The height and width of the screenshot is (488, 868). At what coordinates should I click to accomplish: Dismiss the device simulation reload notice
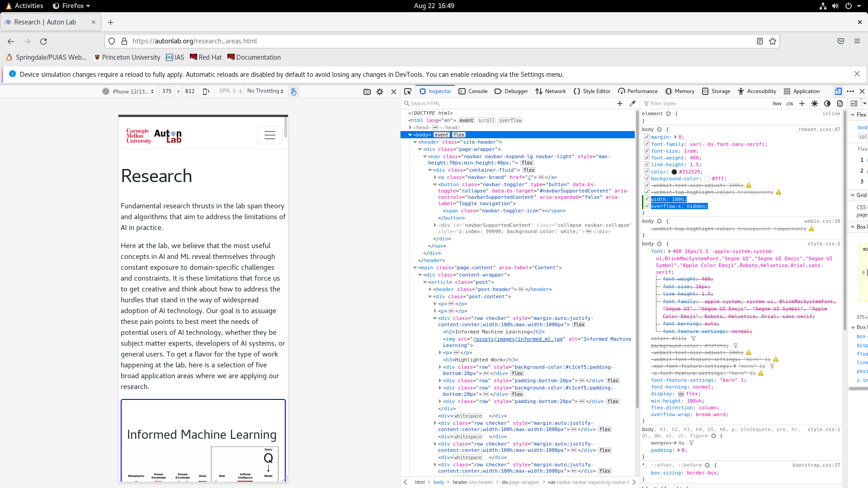[x=857, y=74]
